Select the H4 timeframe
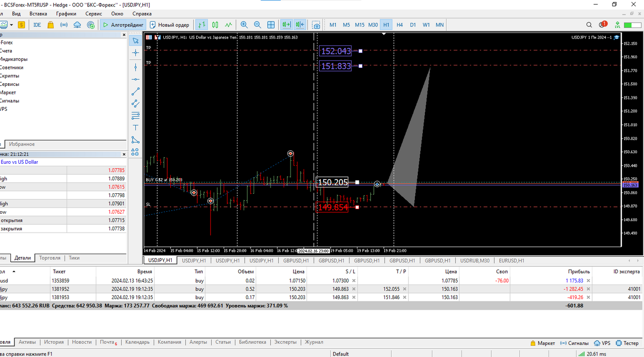 pyautogui.click(x=400, y=24)
